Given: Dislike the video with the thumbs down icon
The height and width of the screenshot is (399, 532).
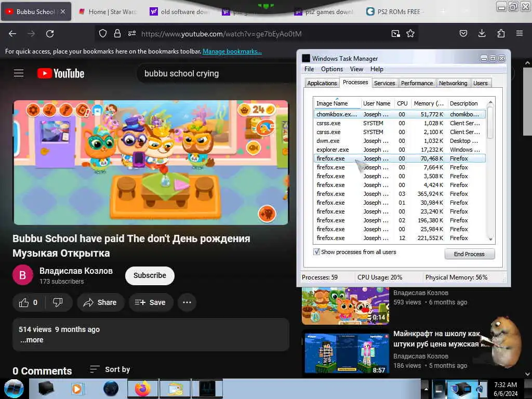Looking at the screenshot, I should tap(58, 302).
